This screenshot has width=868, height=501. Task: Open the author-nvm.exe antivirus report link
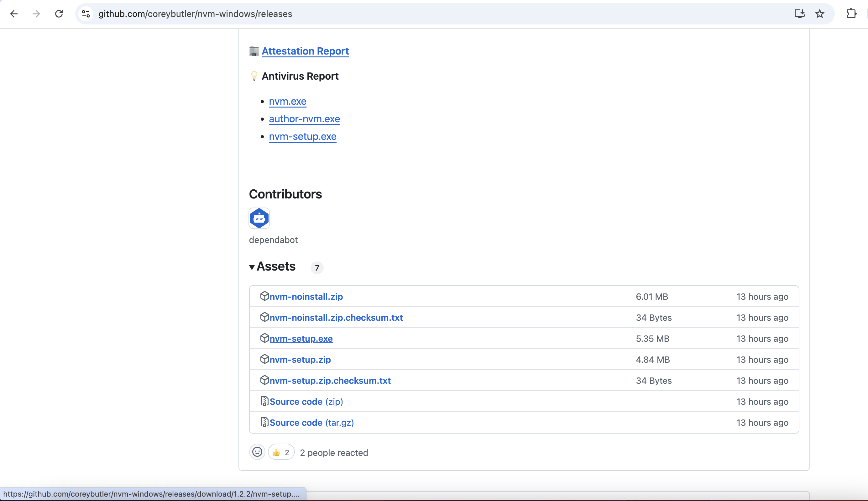tap(304, 119)
